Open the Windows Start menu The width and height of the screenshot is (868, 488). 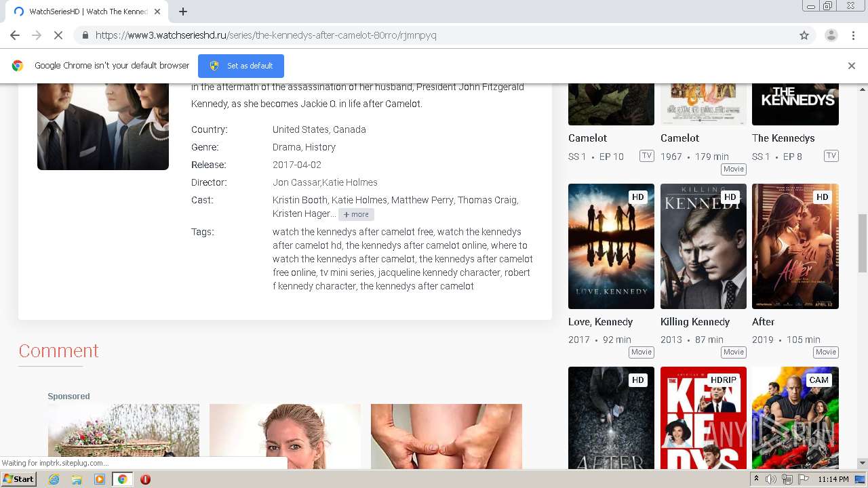click(18, 479)
